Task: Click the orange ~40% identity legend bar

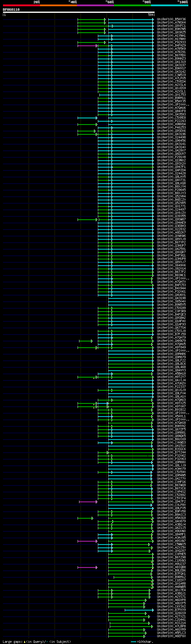Action: [x=58, y=5]
